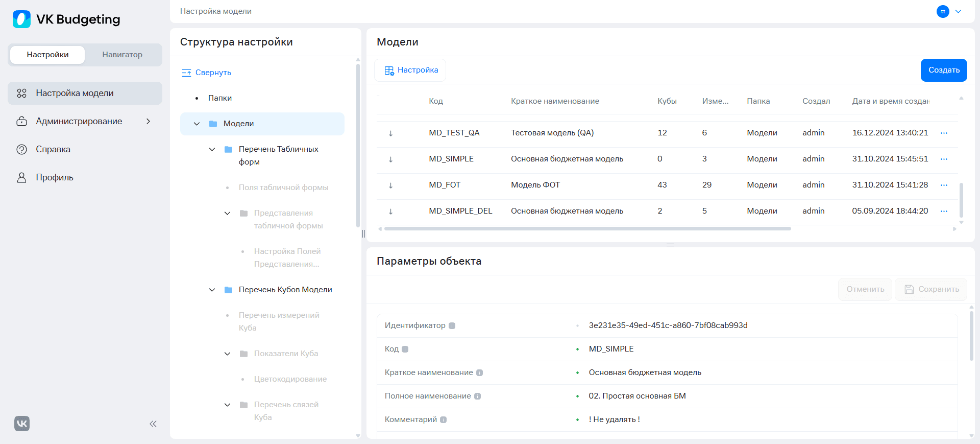Image resolution: width=980 pixels, height=444 pixels.
Task: Click the info icon next to Идентификатор
Action: (452, 325)
